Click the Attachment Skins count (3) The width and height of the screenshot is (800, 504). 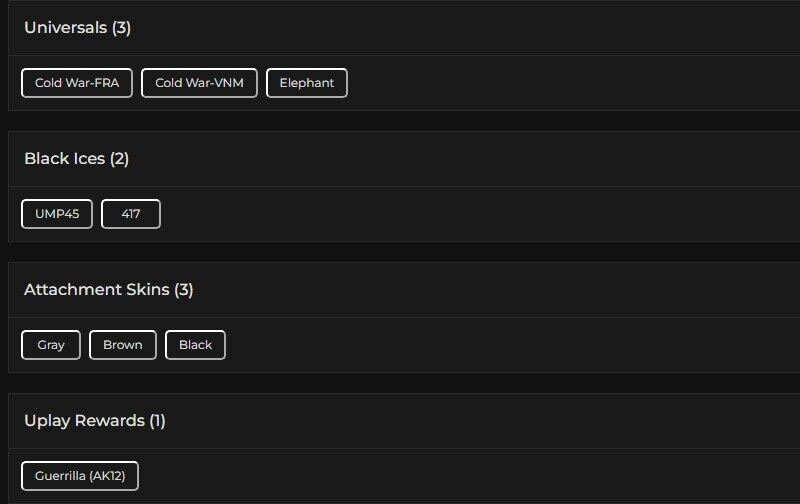tap(184, 290)
